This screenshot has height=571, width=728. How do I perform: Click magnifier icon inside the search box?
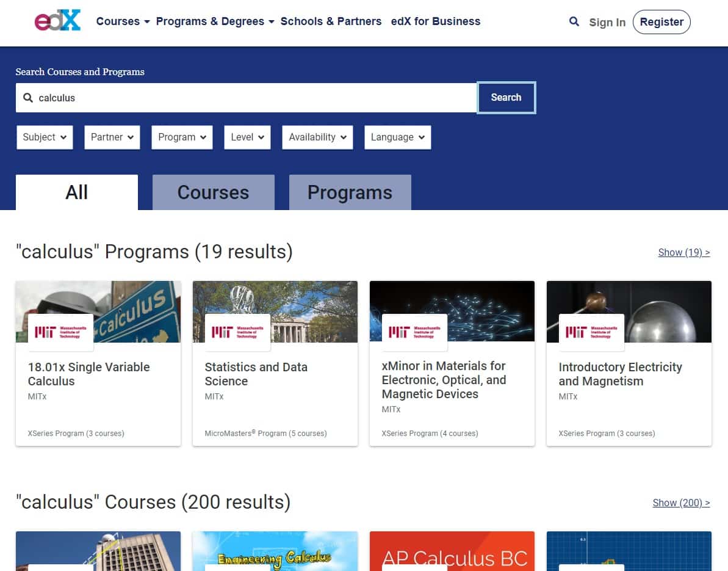tap(28, 98)
